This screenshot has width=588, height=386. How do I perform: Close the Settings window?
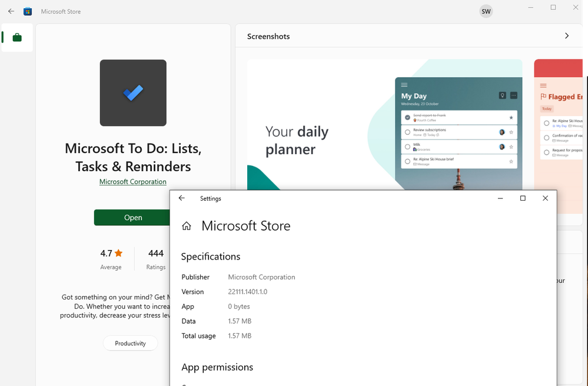pyautogui.click(x=545, y=198)
